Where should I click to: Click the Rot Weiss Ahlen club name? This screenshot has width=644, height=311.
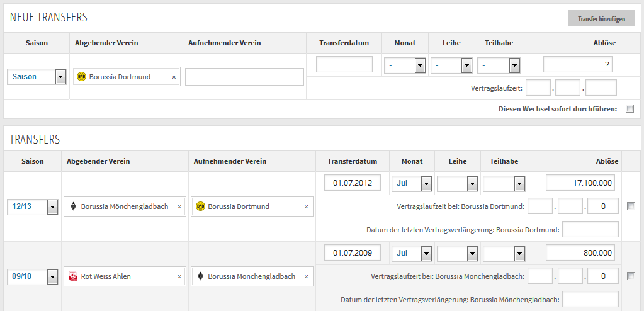coord(106,276)
